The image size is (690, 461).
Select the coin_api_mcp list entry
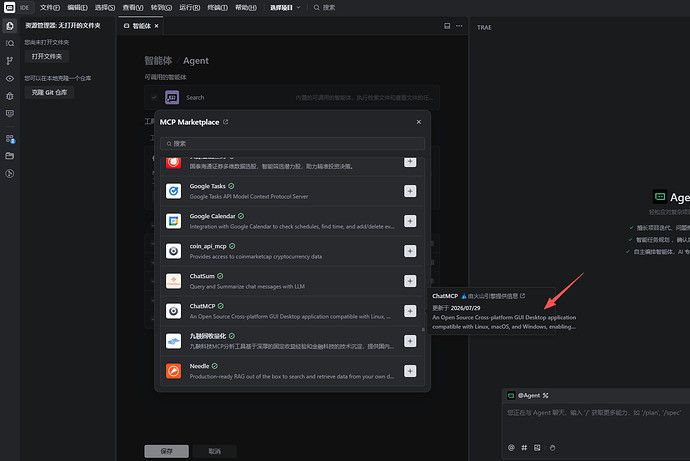(291, 251)
